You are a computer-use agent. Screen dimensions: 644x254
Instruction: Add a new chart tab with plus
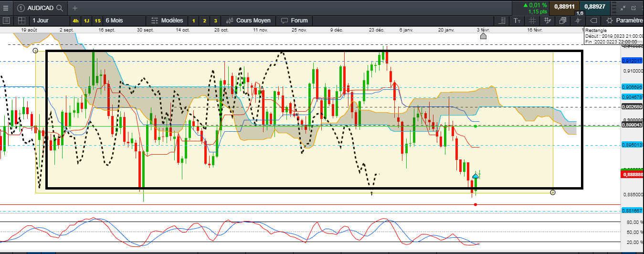tap(75, 8)
